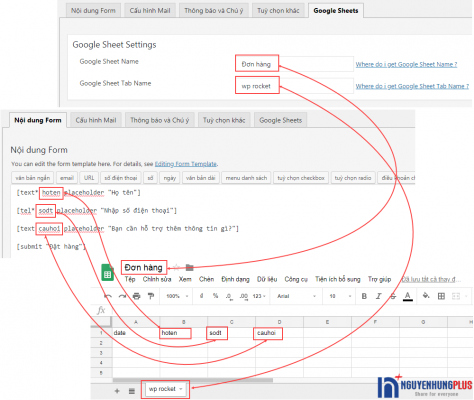Open Nội dung Form tab in Google Sheet Settings window
The height and width of the screenshot is (400, 474).
[93, 11]
